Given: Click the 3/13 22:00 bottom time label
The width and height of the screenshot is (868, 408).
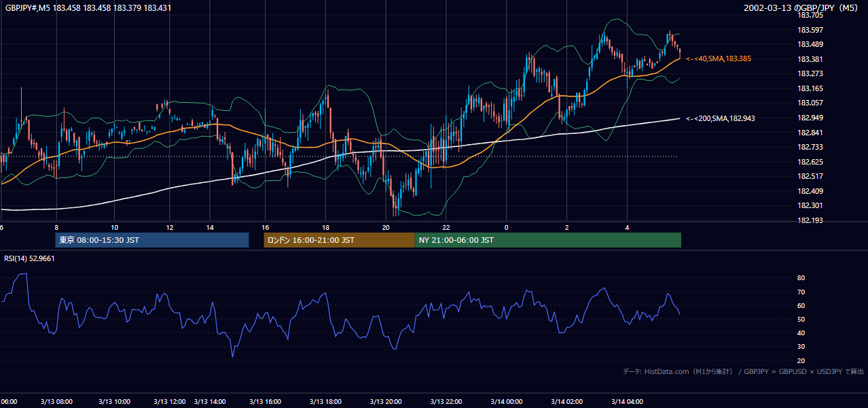Looking at the screenshot, I should pyautogui.click(x=446, y=402).
